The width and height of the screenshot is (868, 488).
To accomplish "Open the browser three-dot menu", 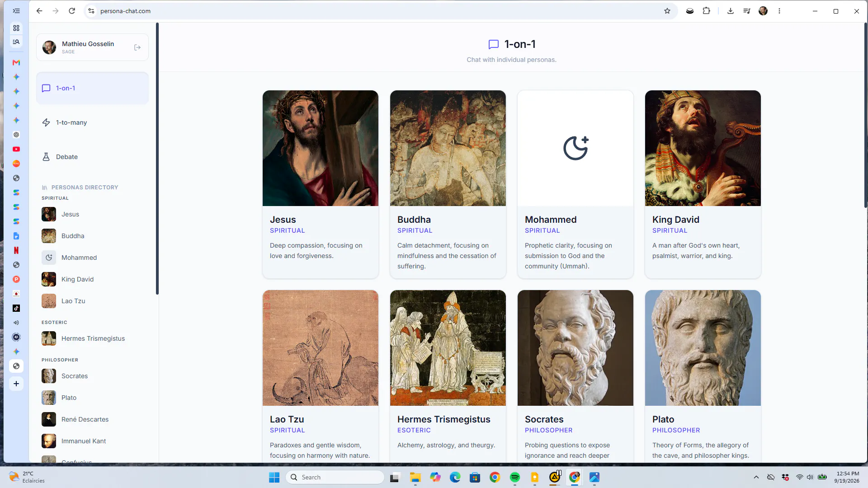I will tap(779, 11).
